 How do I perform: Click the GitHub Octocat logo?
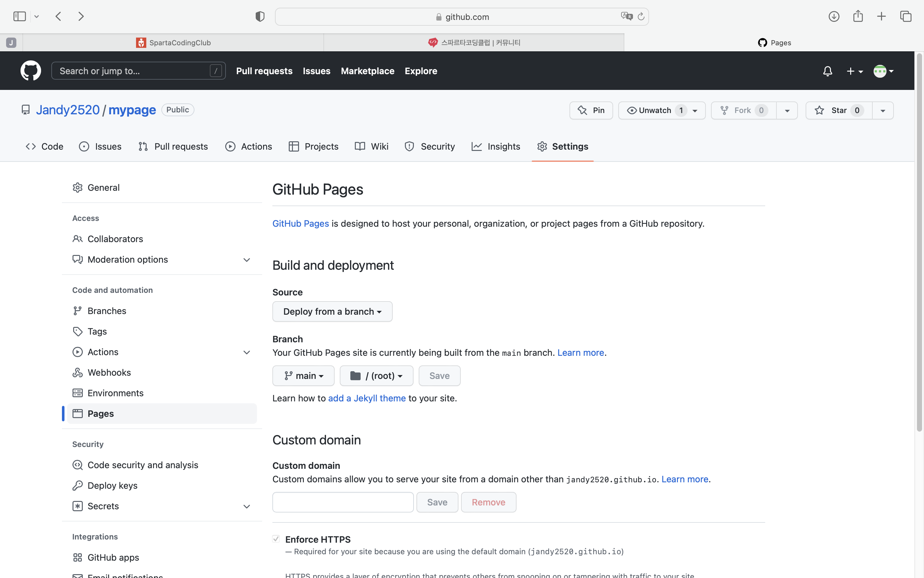tap(30, 71)
